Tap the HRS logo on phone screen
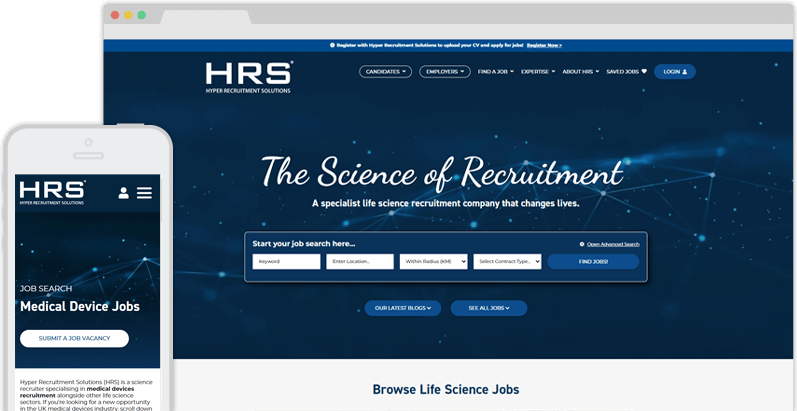797x411 pixels. click(x=52, y=193)
